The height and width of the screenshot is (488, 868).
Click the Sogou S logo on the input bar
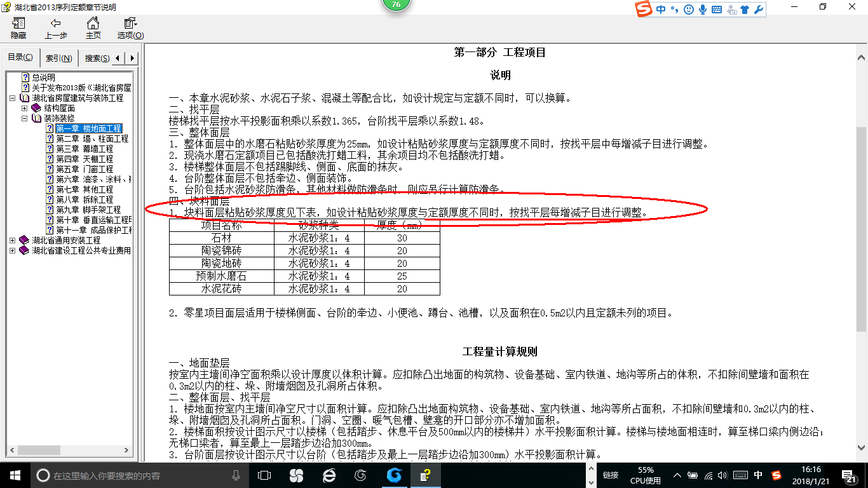click(x=645, y=10)
